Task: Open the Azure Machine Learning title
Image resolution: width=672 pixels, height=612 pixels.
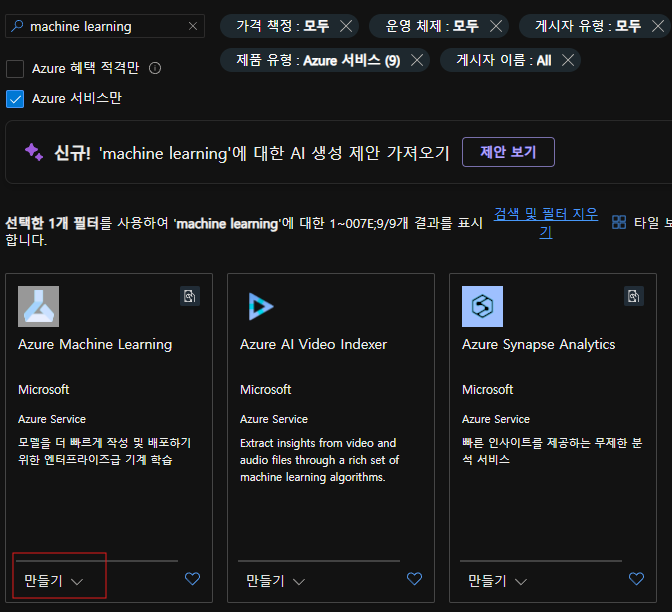Action: (x=95, y=345)
